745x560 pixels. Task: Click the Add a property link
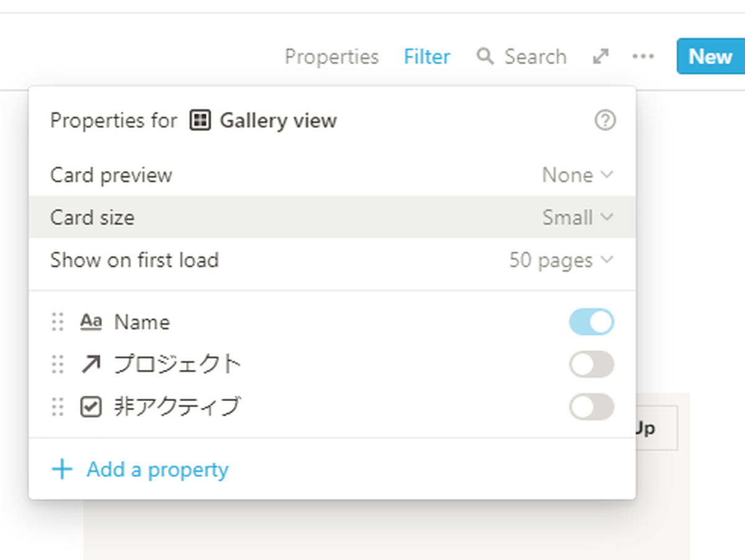157,469
